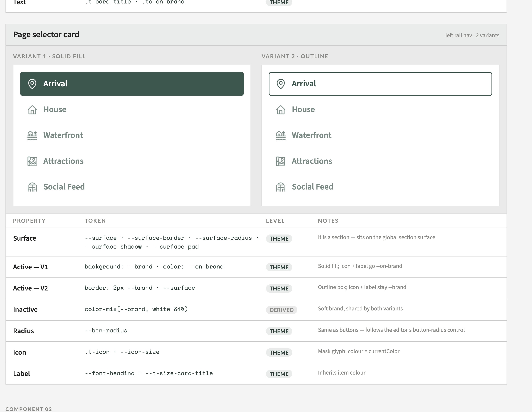Click the THEME badge in the Surface row

pyautogui.click(x=279, y=239)
